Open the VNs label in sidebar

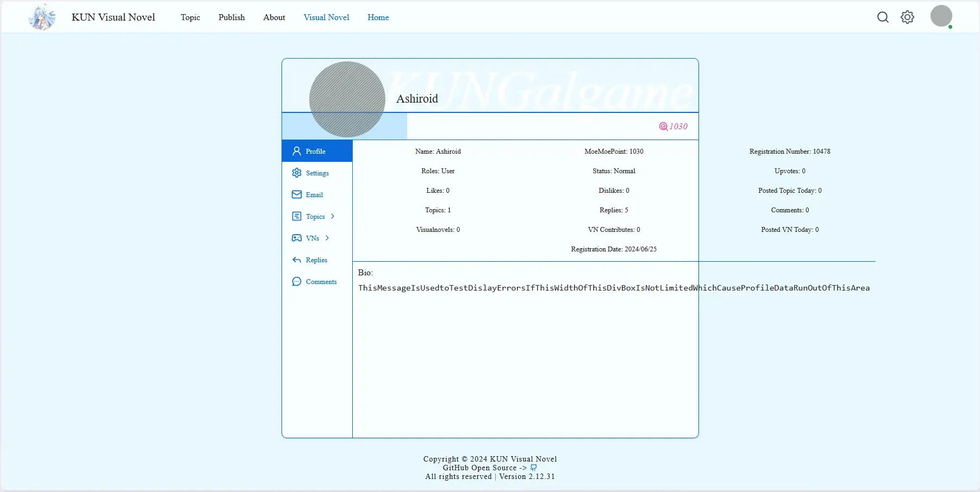pos(313,238)
